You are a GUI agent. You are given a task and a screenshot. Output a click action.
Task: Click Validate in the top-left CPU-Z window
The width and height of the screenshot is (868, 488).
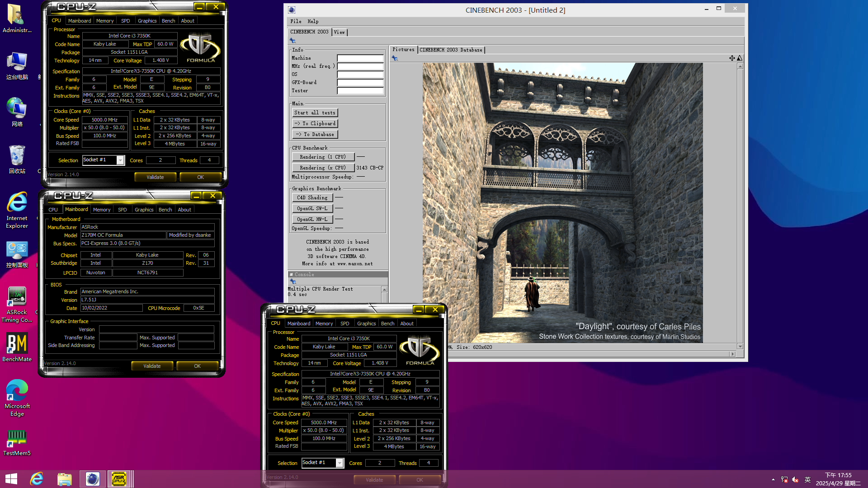[x=155, y=177]
